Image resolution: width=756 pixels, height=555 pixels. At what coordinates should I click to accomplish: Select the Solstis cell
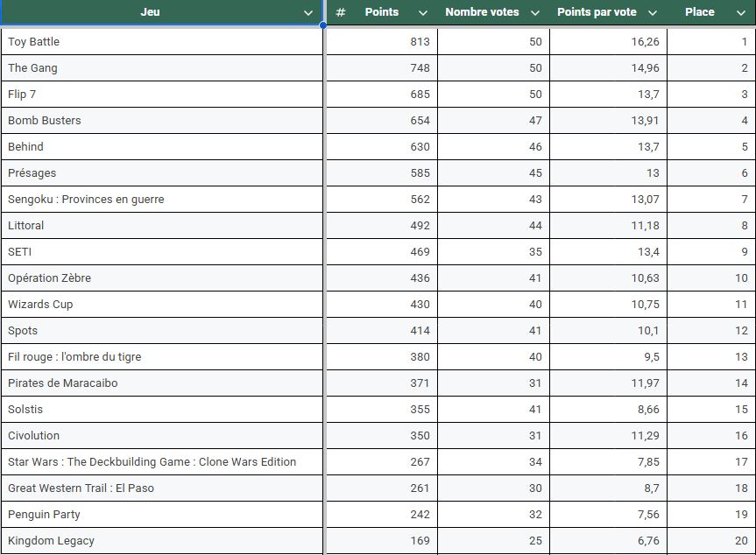point(162,409)
